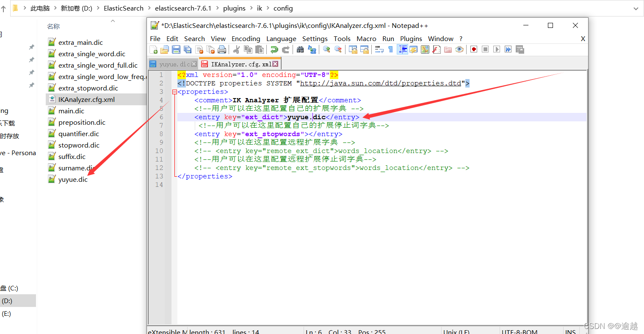644x334 pixels.
Task: Sort by the 名称 column header
Action: click(x=53, y=26)
